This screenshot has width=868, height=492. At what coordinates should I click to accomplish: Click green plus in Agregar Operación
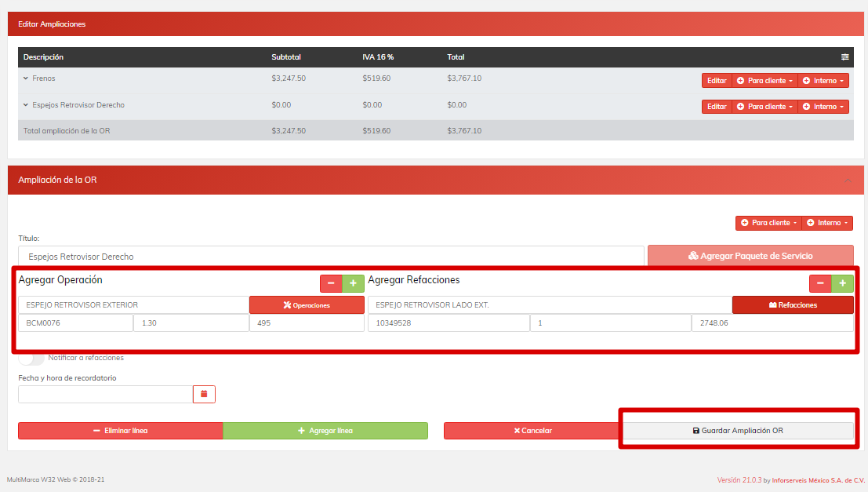(353, 283)
